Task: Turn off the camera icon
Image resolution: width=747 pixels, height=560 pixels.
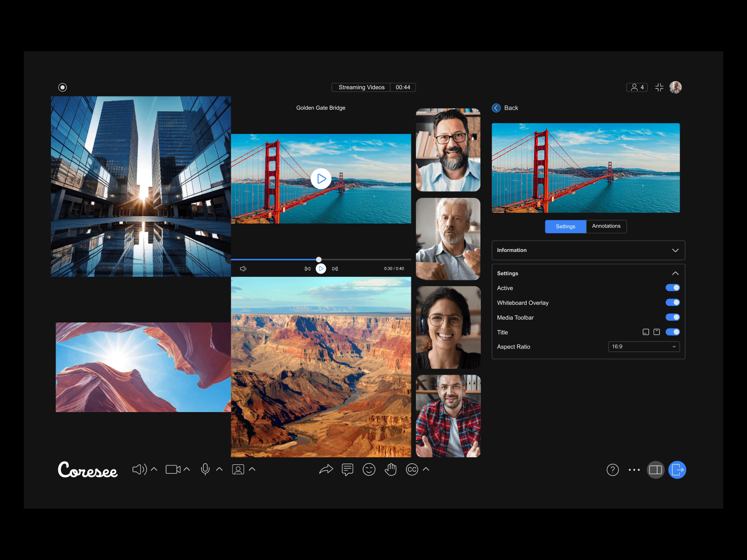Action: (x=173, y=469)
